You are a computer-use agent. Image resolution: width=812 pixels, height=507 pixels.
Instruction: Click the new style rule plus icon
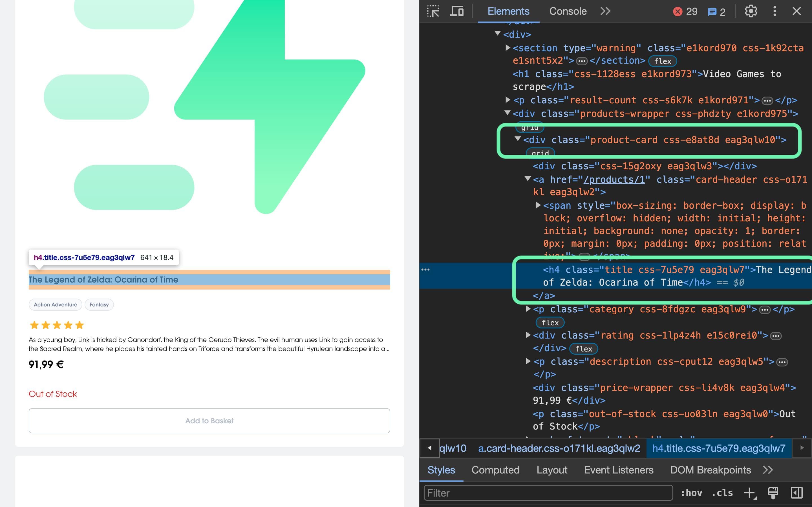[x=749, y=493]
